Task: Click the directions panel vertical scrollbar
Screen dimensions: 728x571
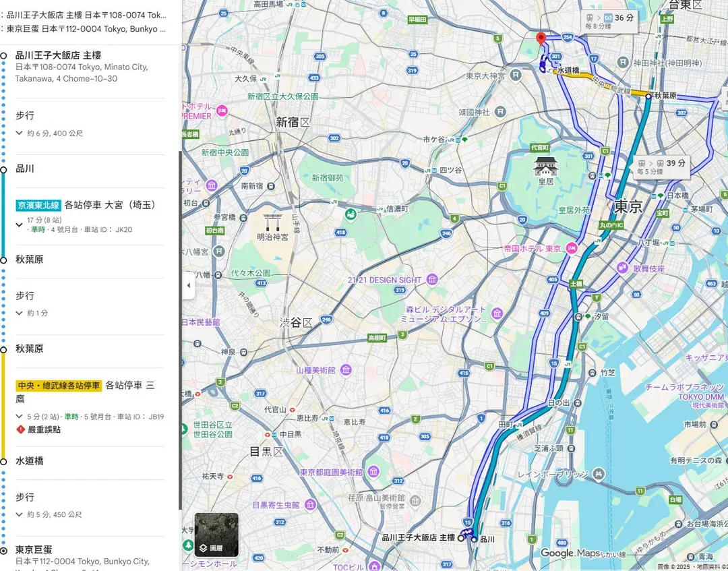Action: (180, 324)
